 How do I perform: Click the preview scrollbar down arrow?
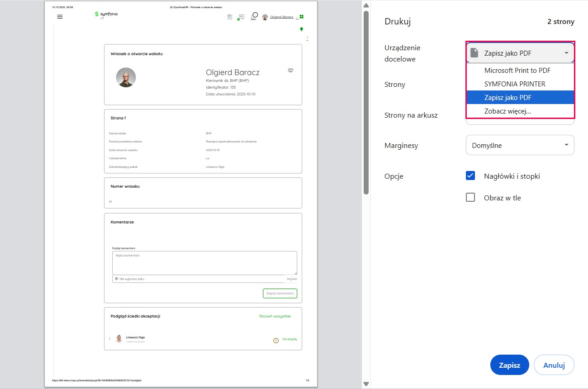pyautogui.click(x=366, y=384)
